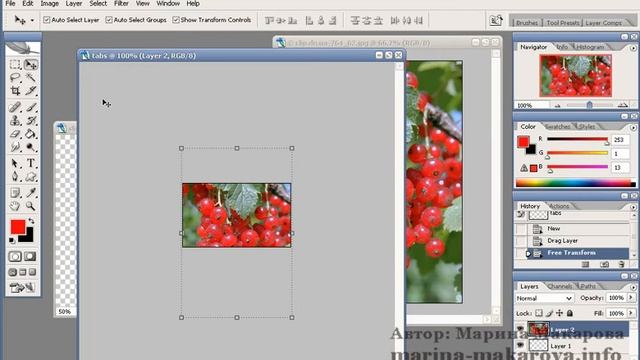Screen dimensions: 640x360
Task: Select the Magic Wand tool
Action: tap(31, 77)
